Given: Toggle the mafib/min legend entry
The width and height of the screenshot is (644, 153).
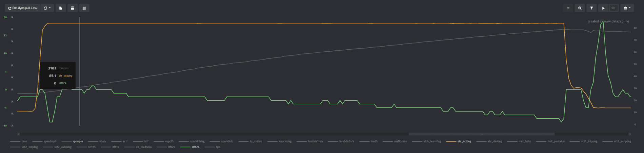Looking at the screenshot, I should 395,141.
